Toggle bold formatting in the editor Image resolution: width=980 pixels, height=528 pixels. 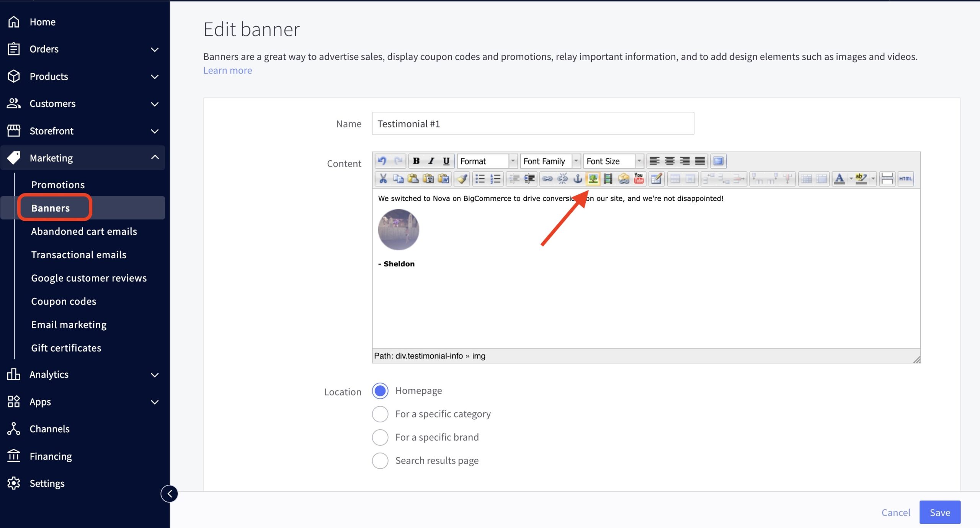point(416,161)
